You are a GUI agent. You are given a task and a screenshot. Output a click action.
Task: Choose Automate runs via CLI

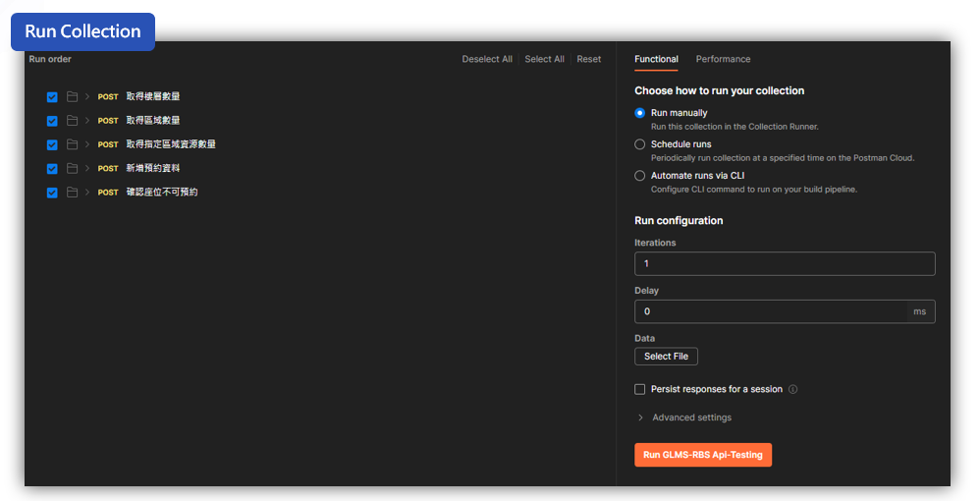pyautogui.click(x=639, y=176)
